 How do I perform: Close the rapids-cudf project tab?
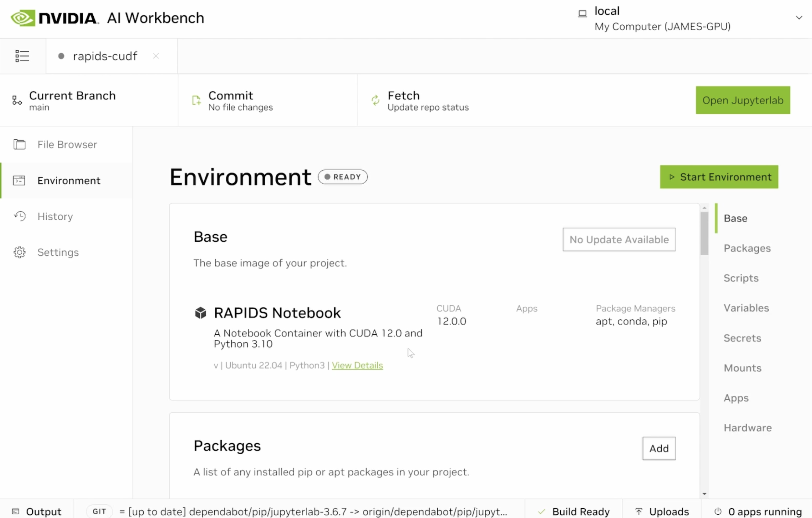[156, 56]
